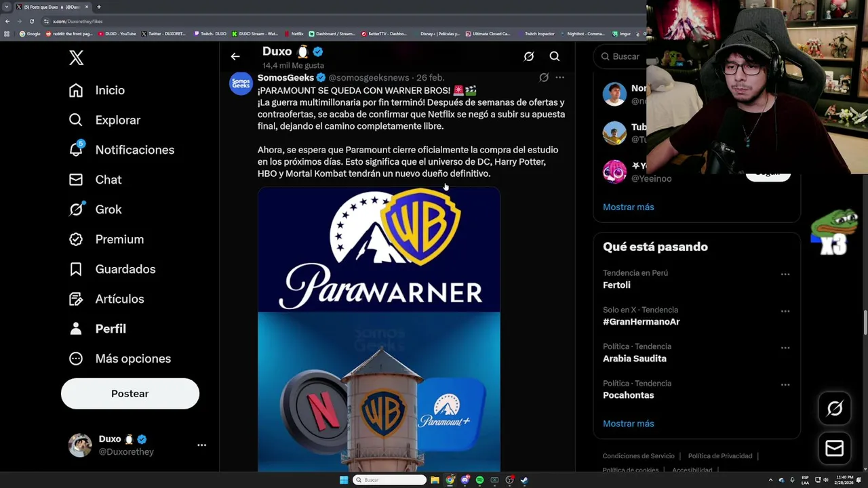Go back with the profile back arrow
Viewport: 868px width, 488px height.
[235, 57]
